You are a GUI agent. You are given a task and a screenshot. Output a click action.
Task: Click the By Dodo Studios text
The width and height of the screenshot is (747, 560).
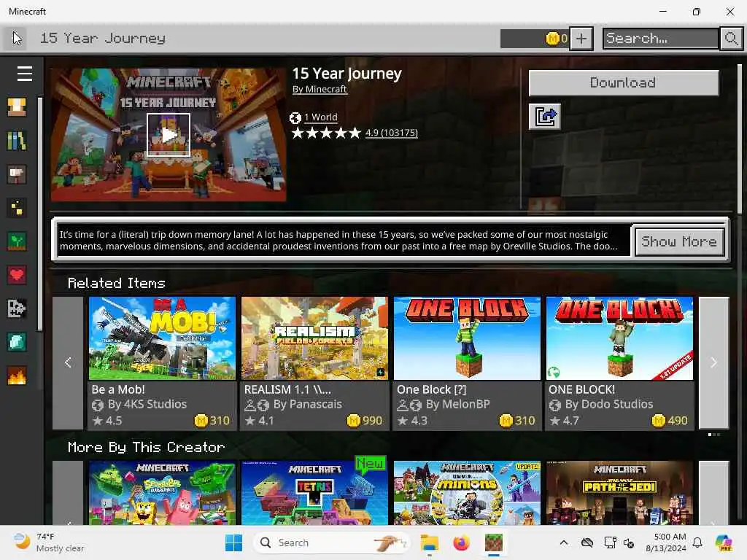(x=609, y=404)
